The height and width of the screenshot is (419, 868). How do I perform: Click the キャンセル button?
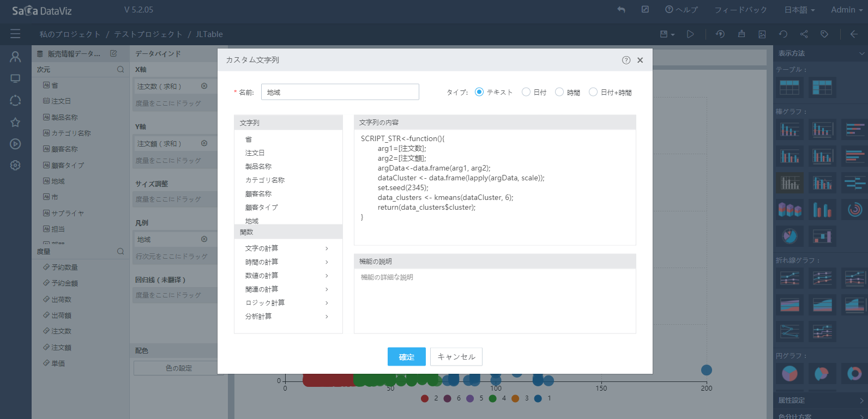click(456, 357)
